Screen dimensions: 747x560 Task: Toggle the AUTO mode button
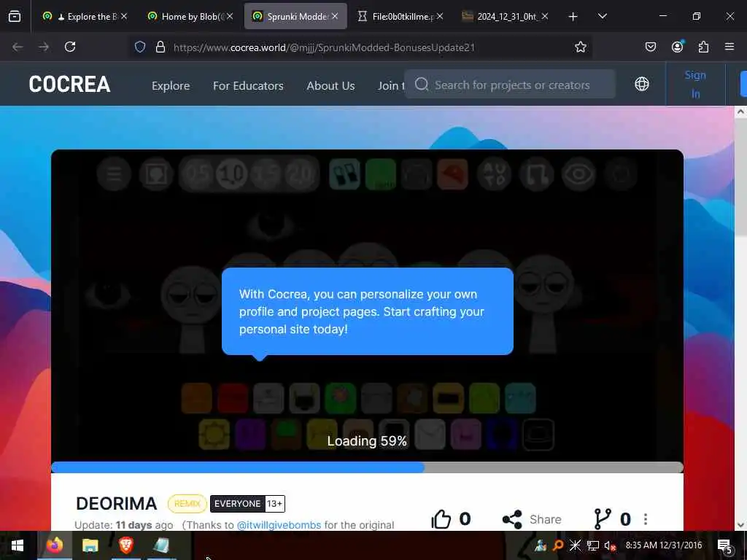tap(495, 174)
